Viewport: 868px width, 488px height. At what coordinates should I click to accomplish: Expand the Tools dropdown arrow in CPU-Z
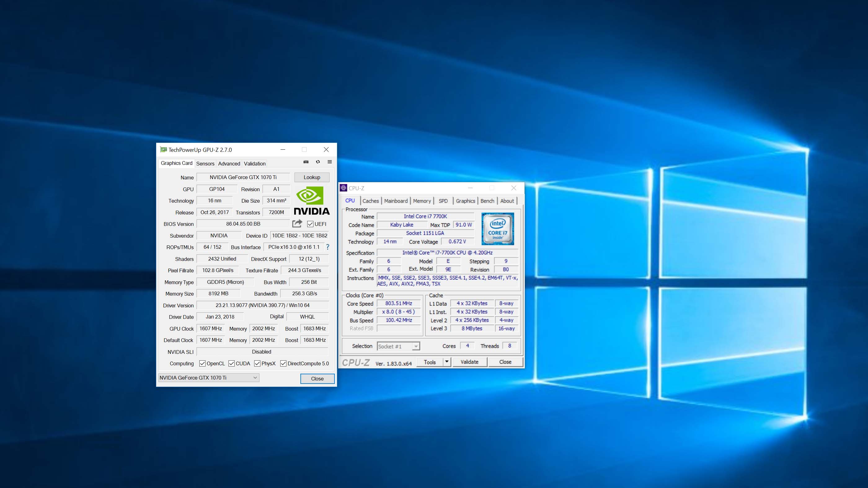tap(447, 362)
